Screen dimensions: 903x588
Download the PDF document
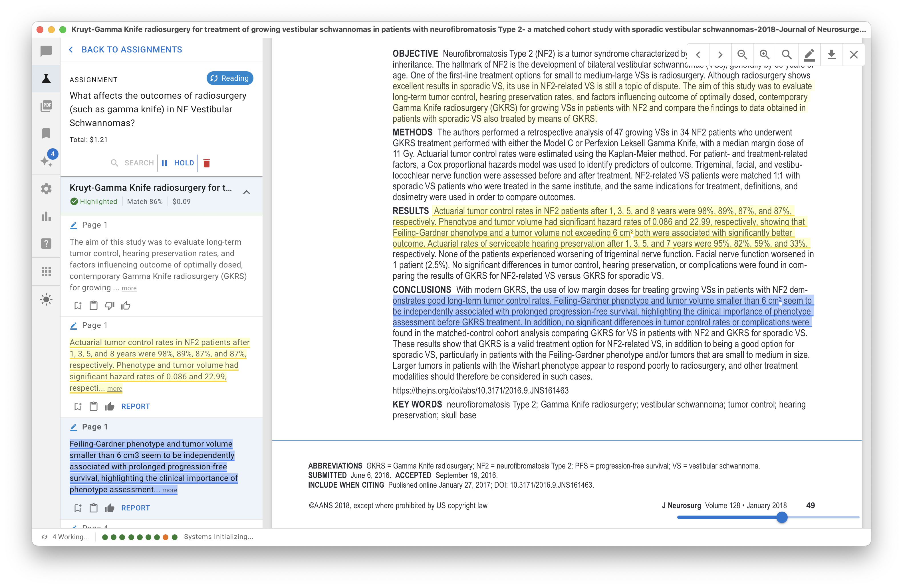(831, 54)
